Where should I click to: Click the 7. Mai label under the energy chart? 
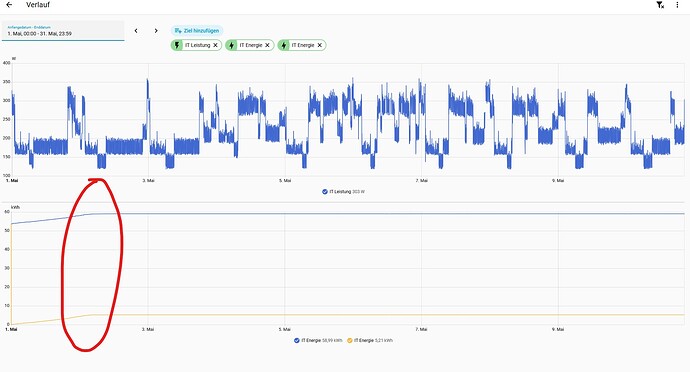[x=421, y=329]
